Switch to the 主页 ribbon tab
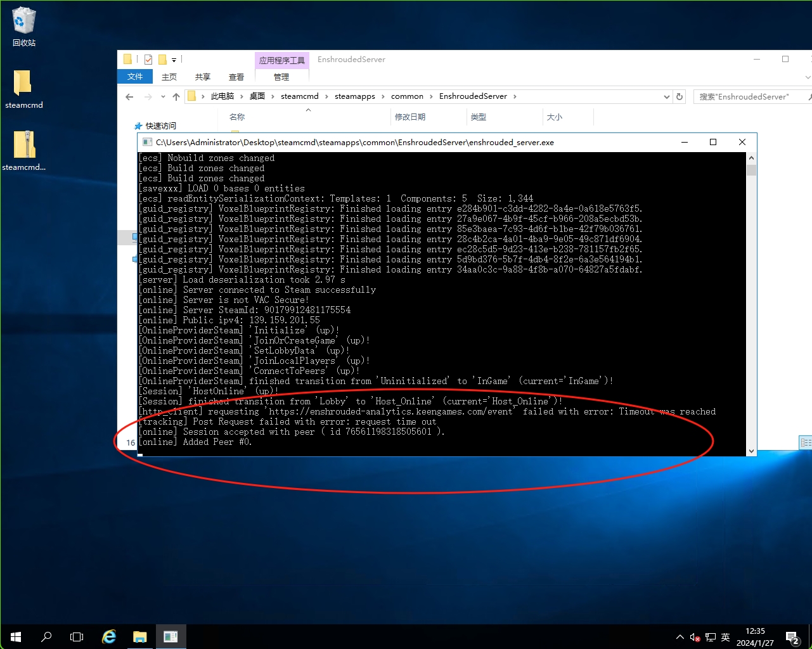Screen dimensions: 812x649 click(169, 77)
